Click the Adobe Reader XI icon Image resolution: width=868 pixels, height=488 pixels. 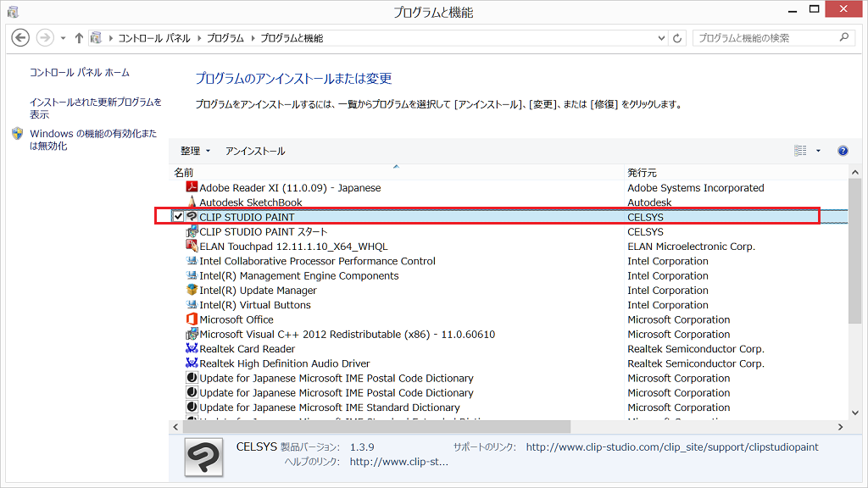click(192, 187)
